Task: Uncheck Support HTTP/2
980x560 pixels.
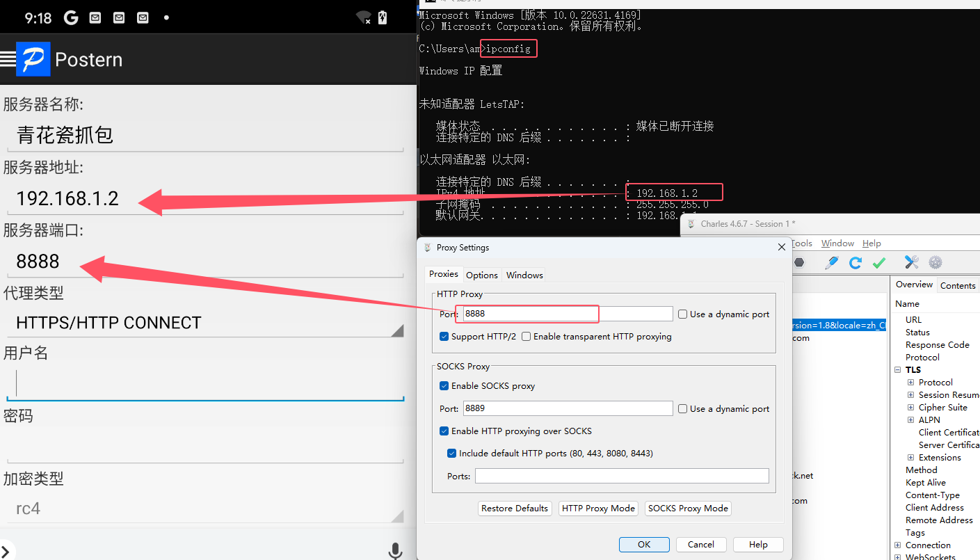Action: [444, 337]
